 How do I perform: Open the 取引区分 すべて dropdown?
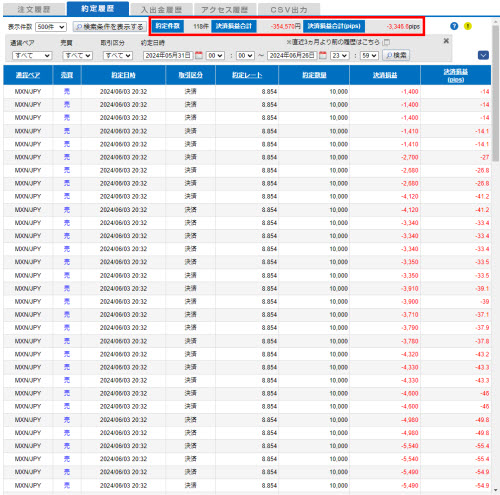click(118, 55)
